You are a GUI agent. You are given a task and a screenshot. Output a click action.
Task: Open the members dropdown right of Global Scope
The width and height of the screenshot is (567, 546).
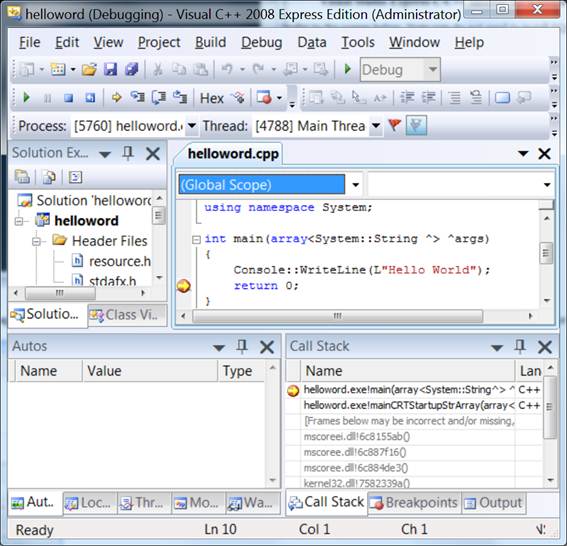click(x=547, y=185)
